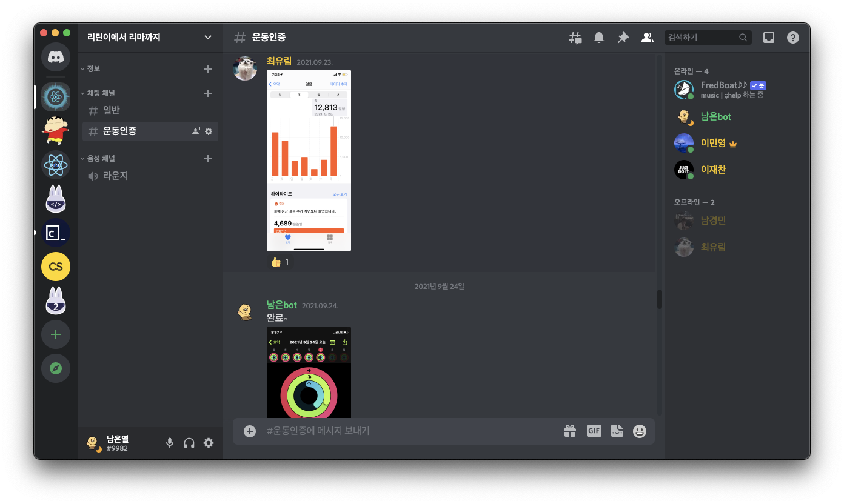844x504 pixels.
Task: Collapse the 정보 category
Action: (x=90, y=69)
